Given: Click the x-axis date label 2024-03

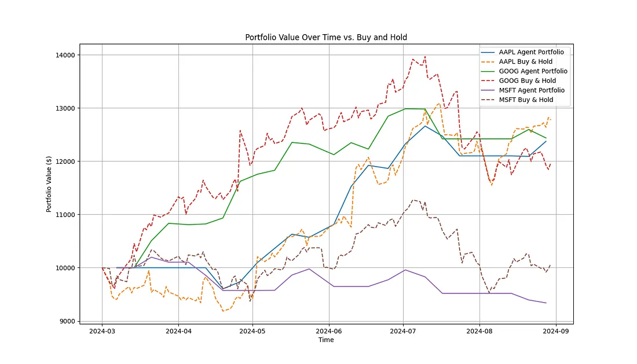Looking at the screenshot, I should point(102,331).
